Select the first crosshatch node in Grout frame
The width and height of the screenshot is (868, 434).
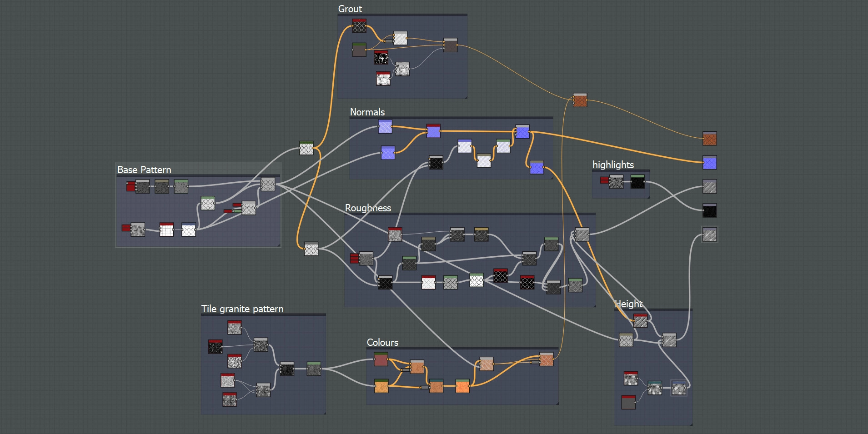point(359,26)
